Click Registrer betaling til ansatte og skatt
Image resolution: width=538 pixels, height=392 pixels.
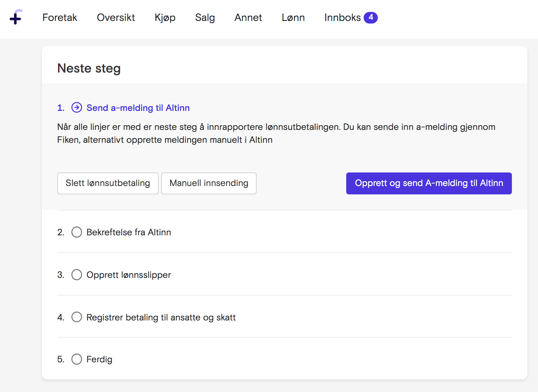161,318
